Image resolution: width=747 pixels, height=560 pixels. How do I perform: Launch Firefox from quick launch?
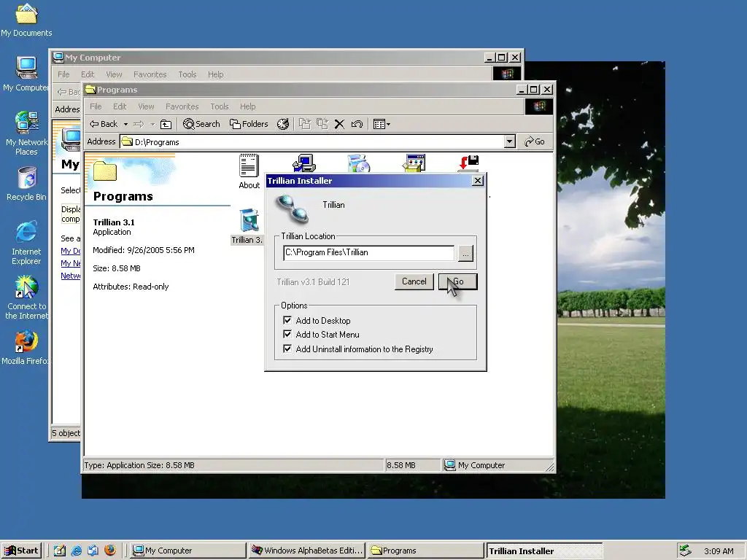coord(110,551)
